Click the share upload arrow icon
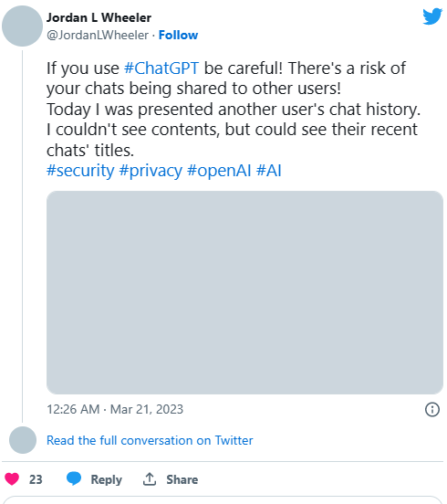Screen dimensions: 447x504 (150, 479)
